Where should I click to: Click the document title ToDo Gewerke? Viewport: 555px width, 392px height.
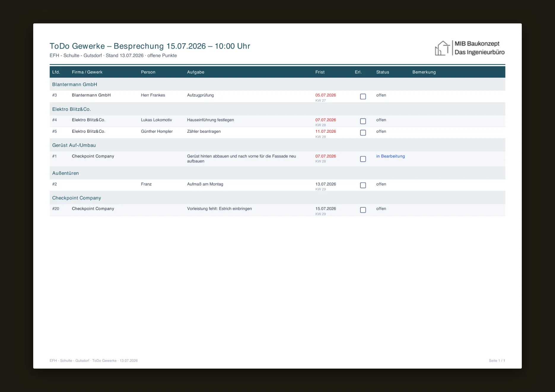coord(150,46)
